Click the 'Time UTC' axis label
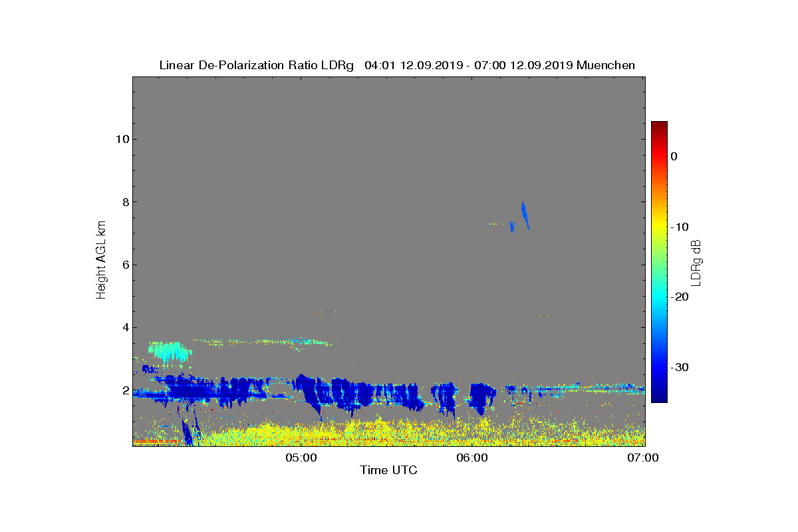 pyautogui.click(x=389, y=470)
